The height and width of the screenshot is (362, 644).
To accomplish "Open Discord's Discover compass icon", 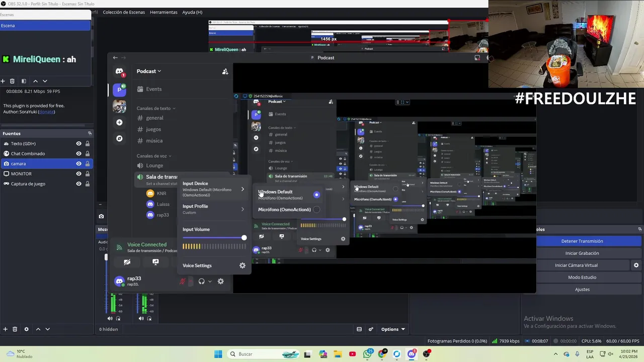I will [x=119, y=138].
